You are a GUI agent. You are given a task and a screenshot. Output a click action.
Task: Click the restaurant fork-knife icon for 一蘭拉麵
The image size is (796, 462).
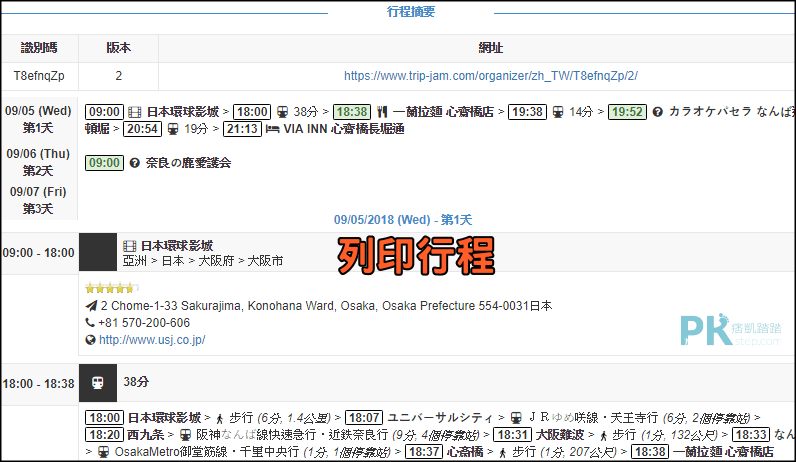click(x=382, y=112)
